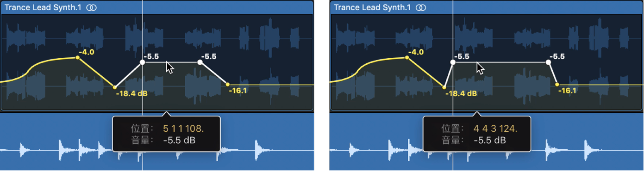Select the second -5.5 automation point in right panel
The height and width of the screenshot is (171, 644).
click(548, 62)
